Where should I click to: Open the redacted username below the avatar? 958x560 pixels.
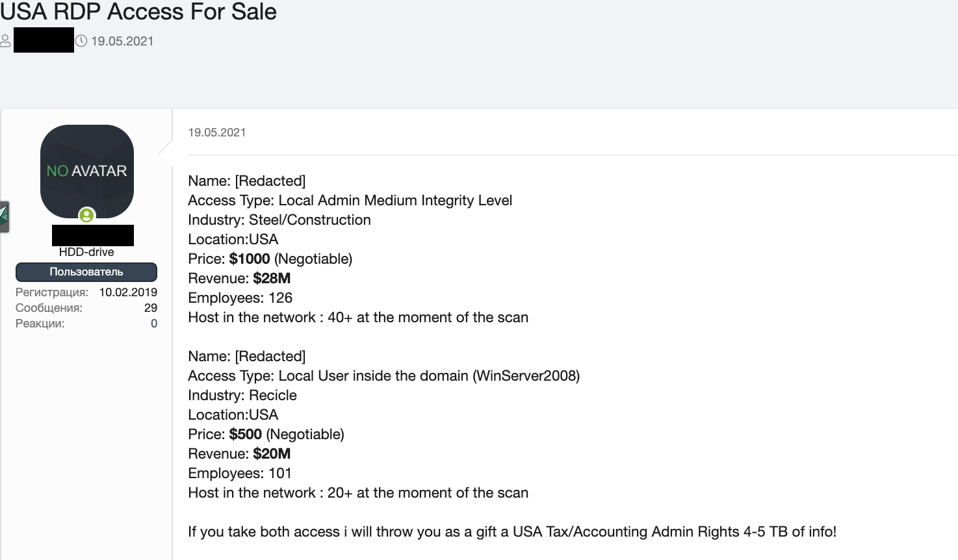coord(92,235)
